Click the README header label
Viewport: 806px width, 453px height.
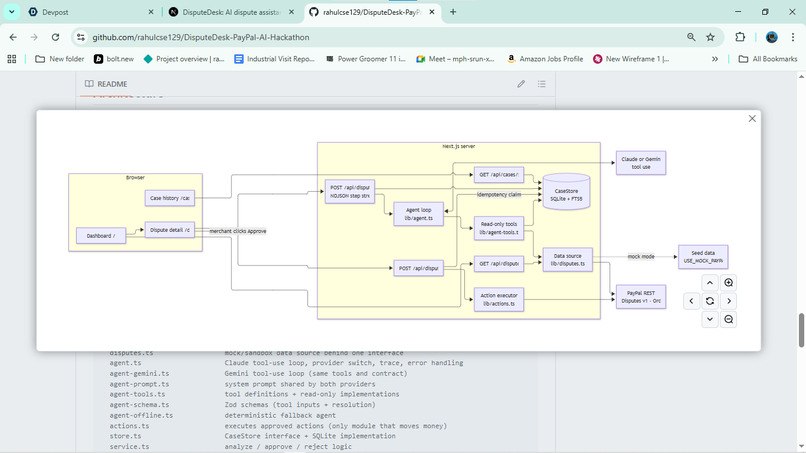(112, 84)
